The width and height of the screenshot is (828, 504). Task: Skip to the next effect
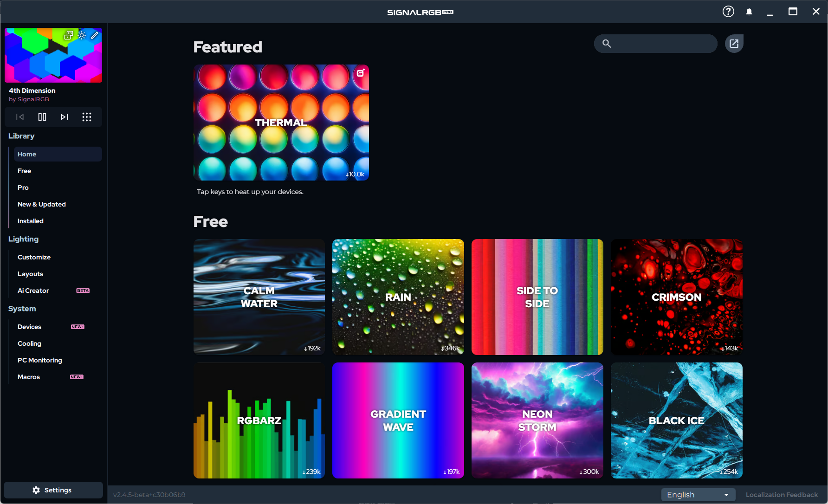65,117
